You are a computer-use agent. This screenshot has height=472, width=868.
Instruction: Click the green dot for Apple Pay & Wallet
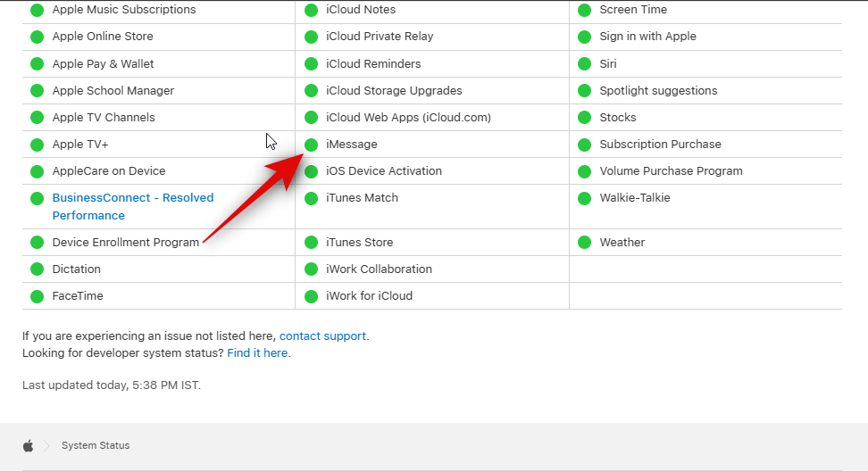[x=38, y=64]
